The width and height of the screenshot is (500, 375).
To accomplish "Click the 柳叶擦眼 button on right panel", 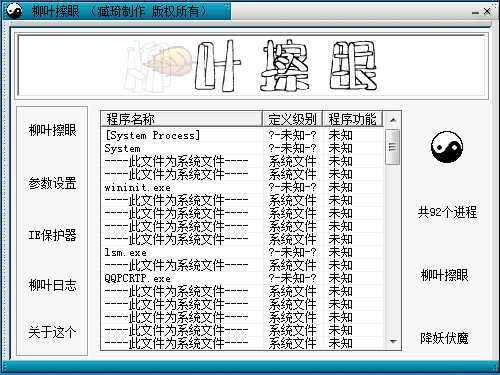I will [445, 275].
